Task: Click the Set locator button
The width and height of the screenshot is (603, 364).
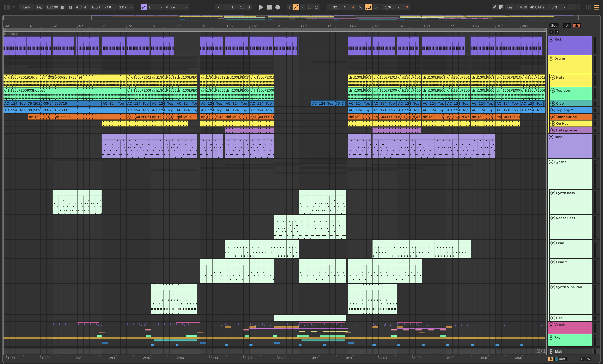Action: (554, 26)
